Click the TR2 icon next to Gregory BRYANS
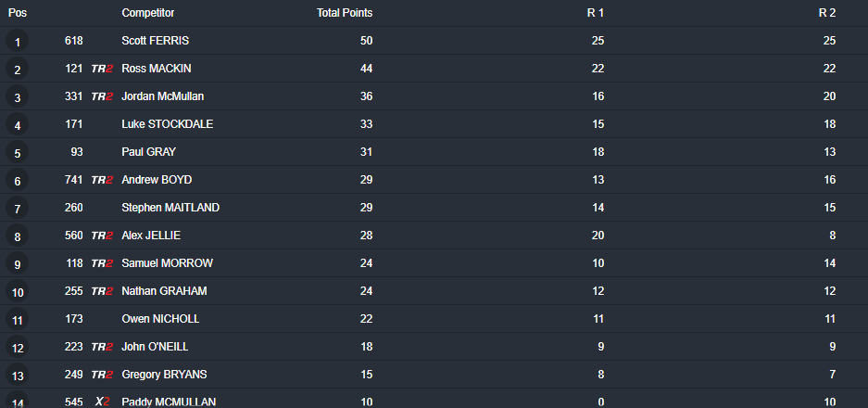The image size is (868, 408). coord(102,375)
